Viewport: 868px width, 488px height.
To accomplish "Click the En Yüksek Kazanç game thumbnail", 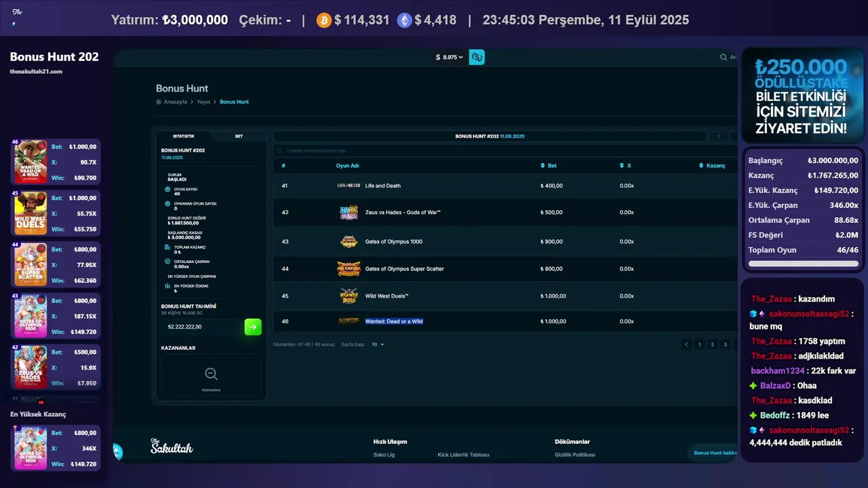I will click(31, 448).
